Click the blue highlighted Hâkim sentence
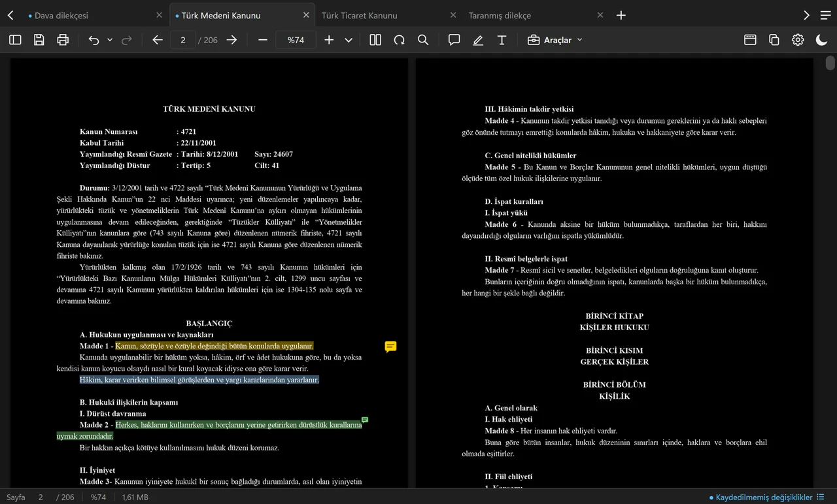 [x=199, y=380]
